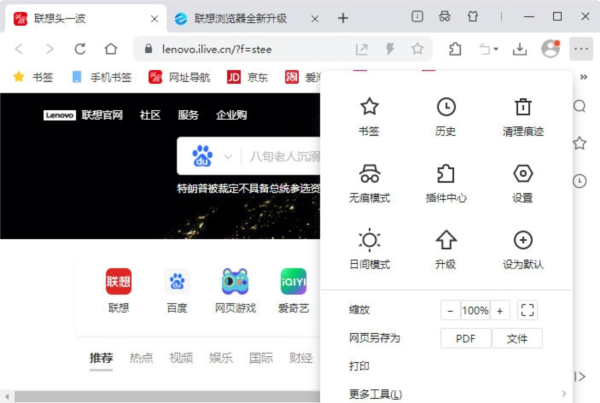The height and width of the screenshot is (403, 600).
Task: Expand 更多工具 submenu
Action: click(446, 394)
